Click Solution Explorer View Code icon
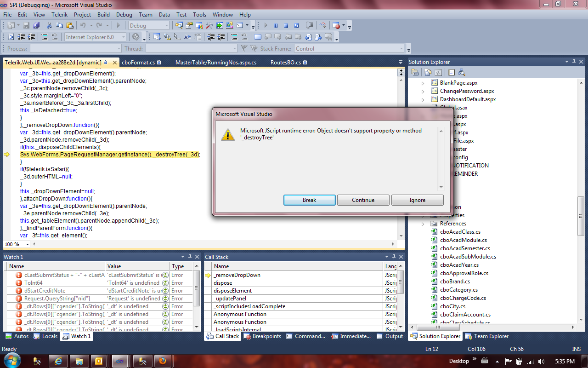The width and height of the screenshot is (588, 368). tap(452, 72)
